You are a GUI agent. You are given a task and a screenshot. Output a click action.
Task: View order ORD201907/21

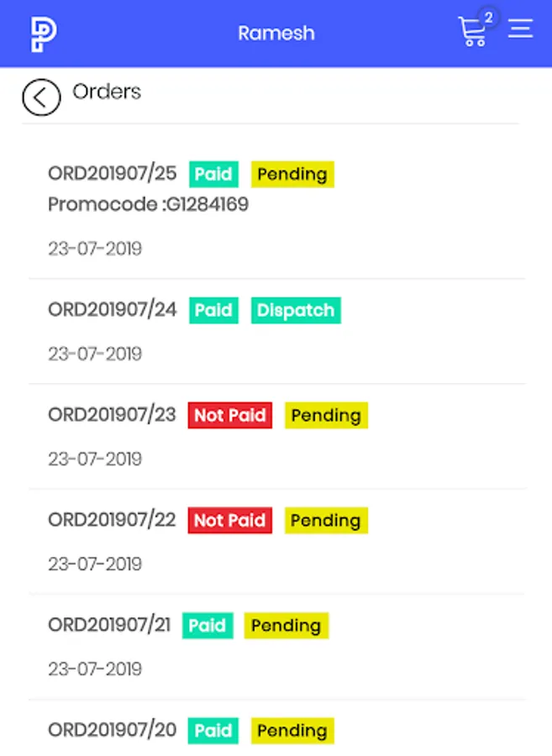click(x=276, y=647)
